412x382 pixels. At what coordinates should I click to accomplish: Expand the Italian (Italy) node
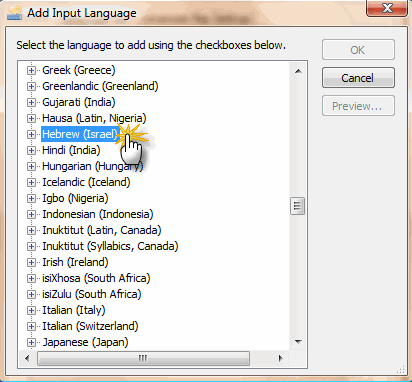(x=31, y=310)
